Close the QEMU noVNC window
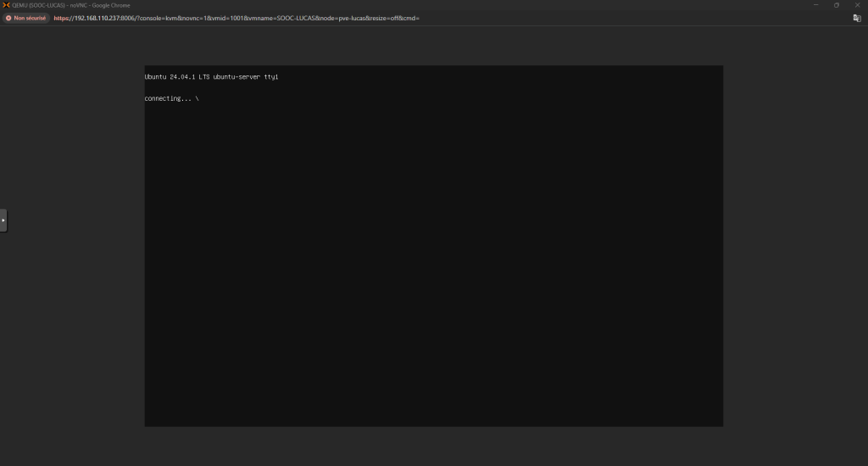Viewport: 868px width, 466px height. pyautogui.click(x=857, y=5)
